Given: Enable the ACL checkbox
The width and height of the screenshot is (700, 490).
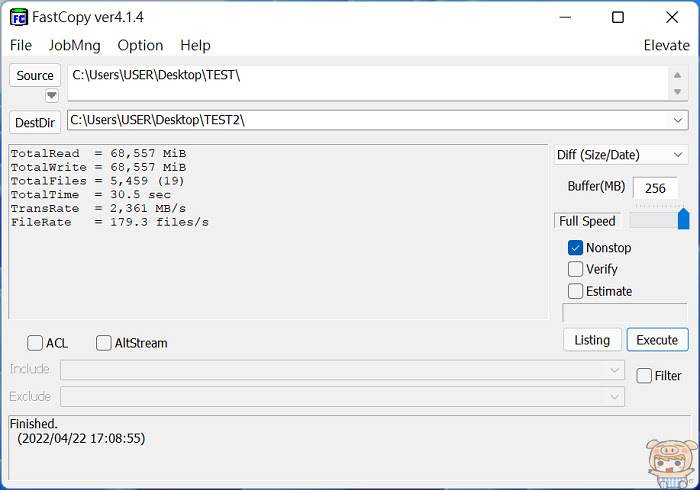Looking at the screenshot, I should click(x=35, y=343).
